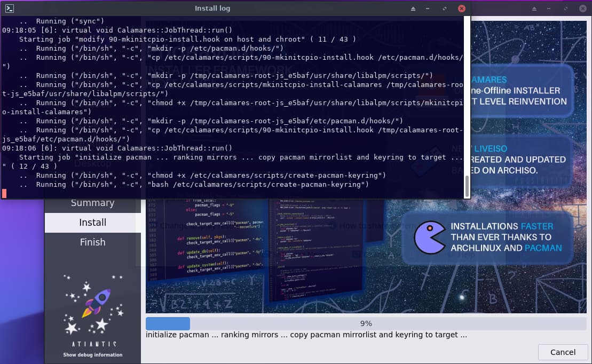592x364 pixels.
Task: Minimize the Install log window
Action: click(428, 9)
